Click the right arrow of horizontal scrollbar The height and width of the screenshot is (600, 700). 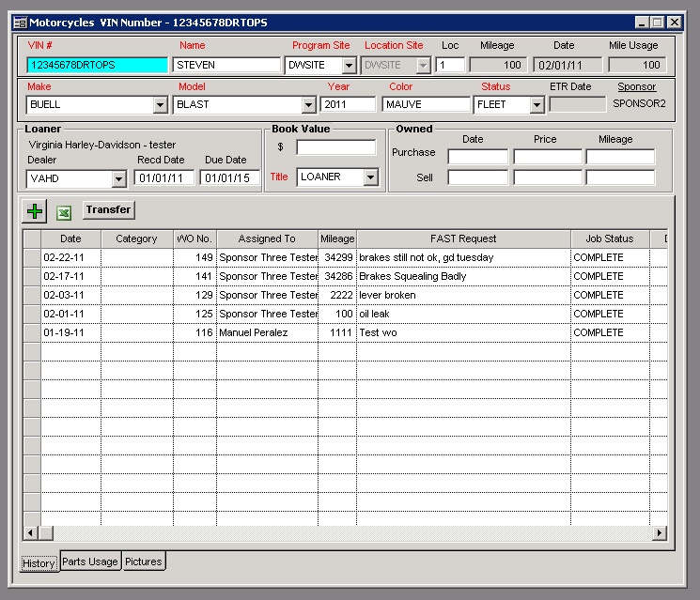tap(660, 532)
